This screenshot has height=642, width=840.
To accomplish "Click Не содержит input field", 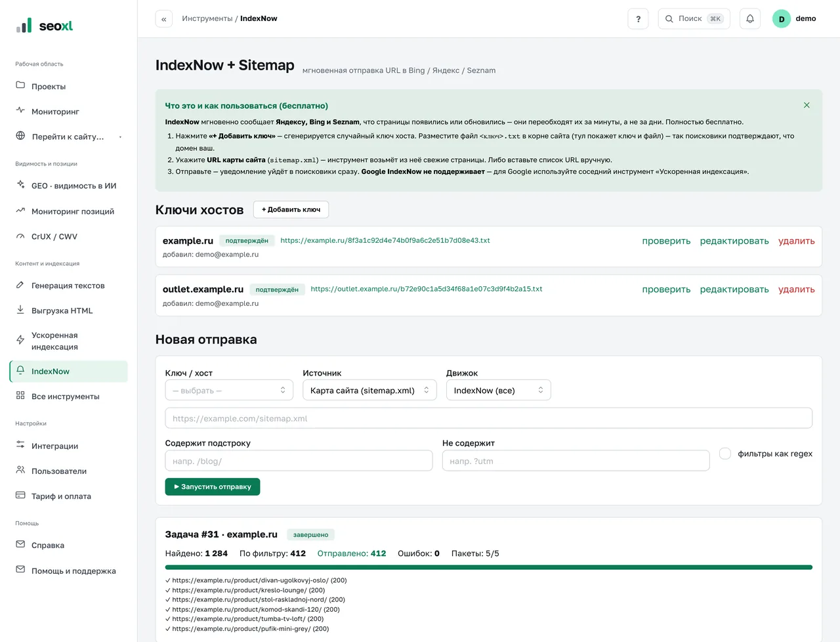I will click(576, 461).
